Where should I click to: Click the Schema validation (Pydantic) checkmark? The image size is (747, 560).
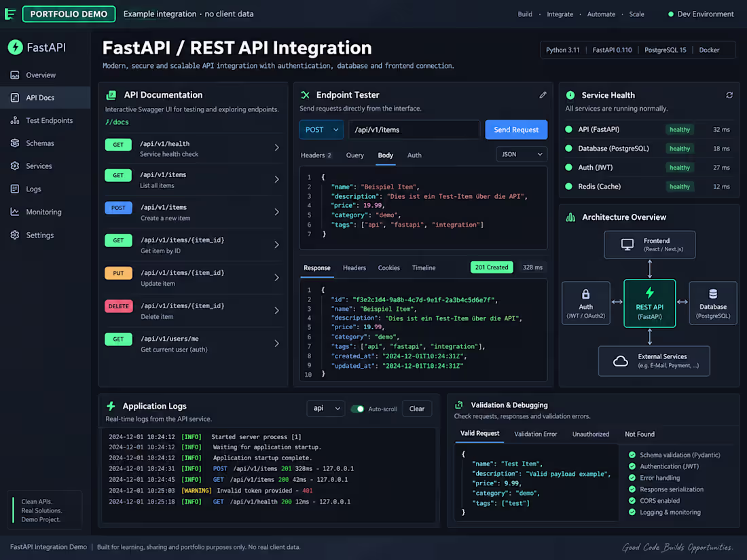pyautogui.click(x=632, y=455)
